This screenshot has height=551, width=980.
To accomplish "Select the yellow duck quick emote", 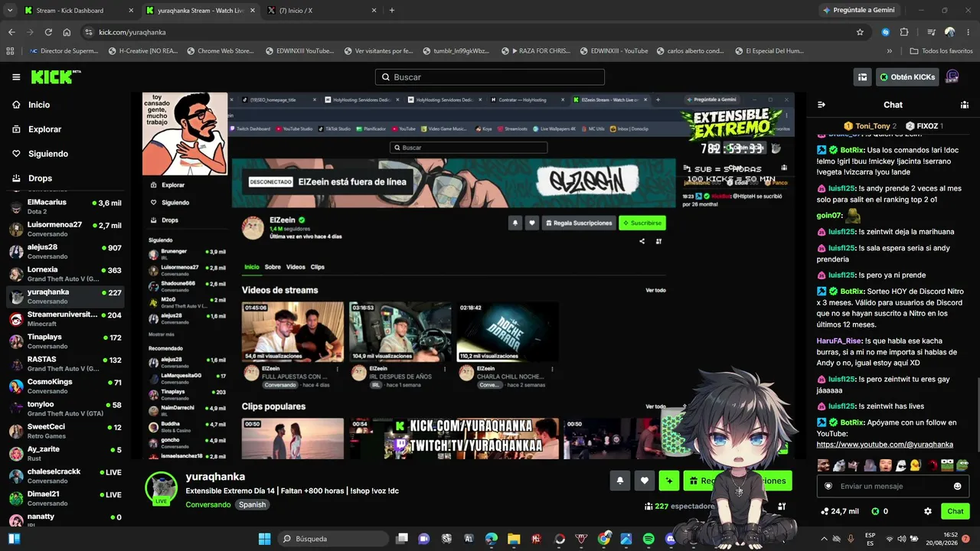I will [914, 465].
